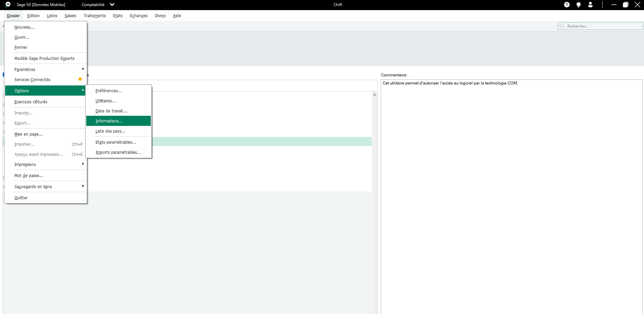Click the Sage logo icon in title bar
Viewport: 644px width, 314px height.
coord(8,4)
